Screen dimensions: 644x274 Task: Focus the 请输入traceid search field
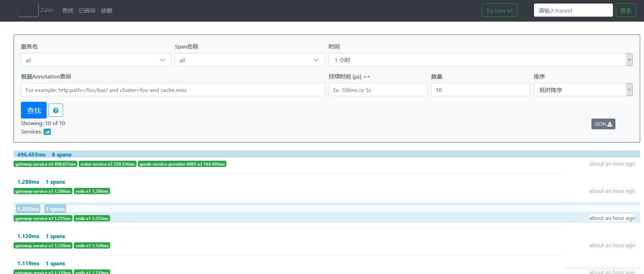click(573, 10)
